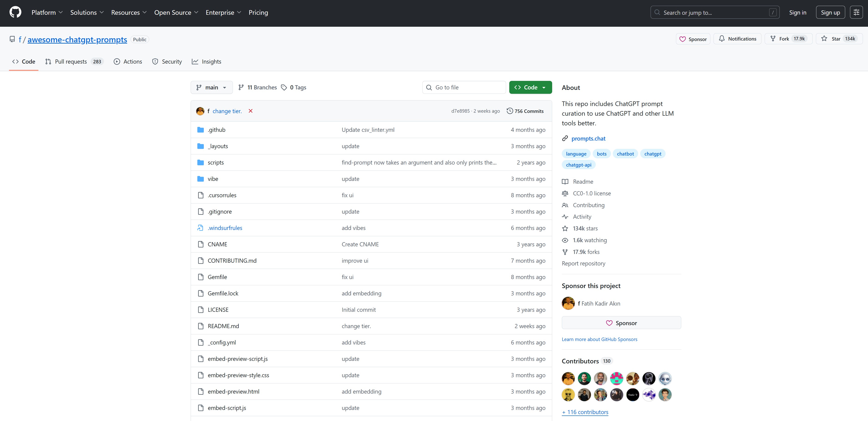Click the pulse icon next to Activity
868x421 pixels.
click(565, 217)
